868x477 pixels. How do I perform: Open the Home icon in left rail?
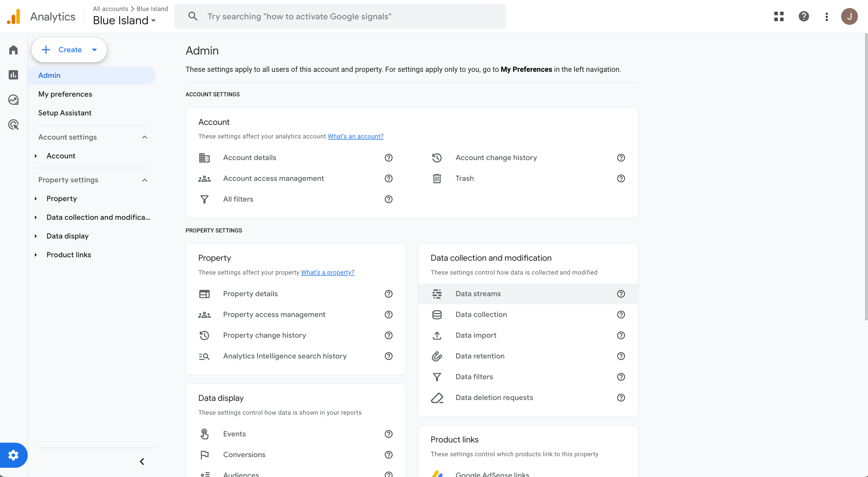coord(14,50)
